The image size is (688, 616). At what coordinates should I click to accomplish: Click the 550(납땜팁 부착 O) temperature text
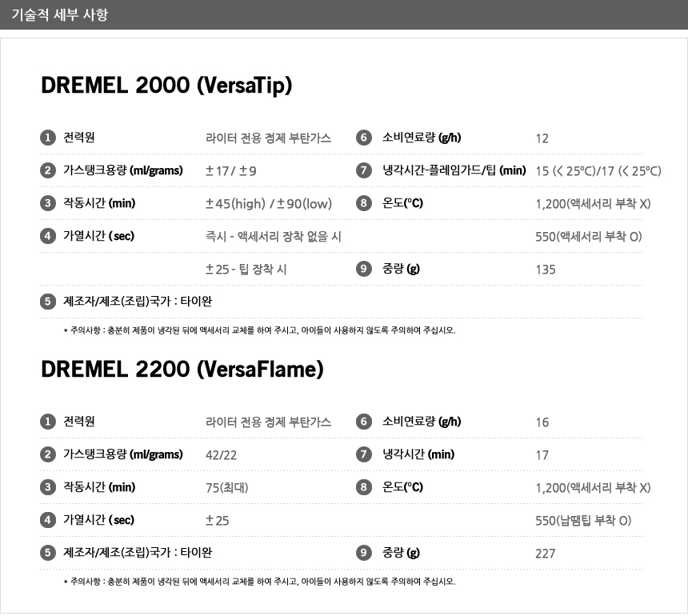pos(583,520)
